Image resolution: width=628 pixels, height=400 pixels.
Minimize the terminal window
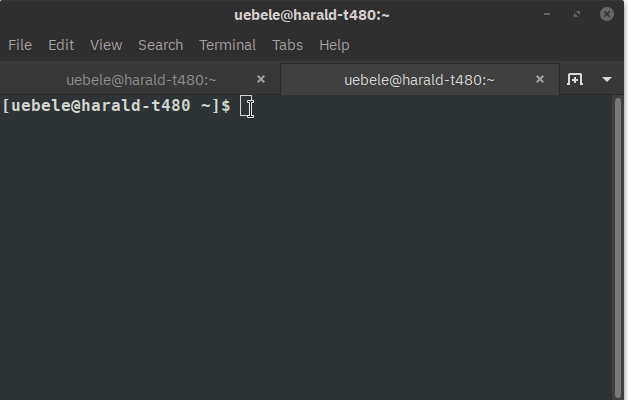(x=547, y=14)
